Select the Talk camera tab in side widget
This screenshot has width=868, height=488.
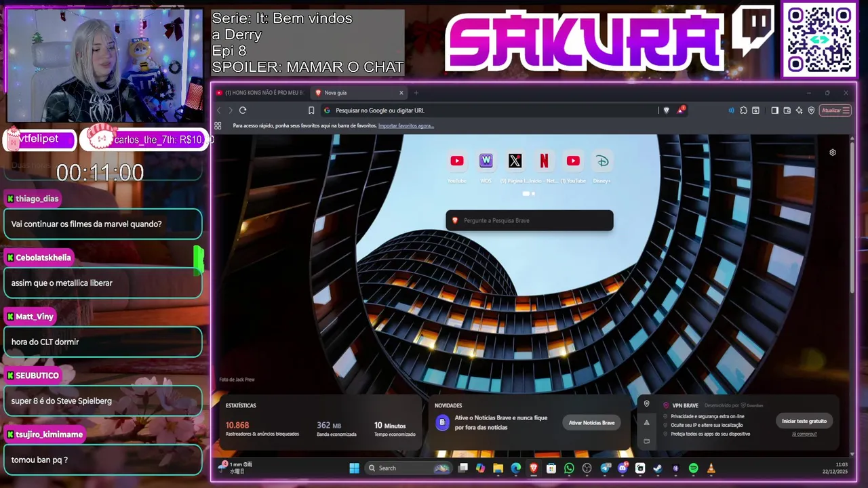click(x=646, y=441)
